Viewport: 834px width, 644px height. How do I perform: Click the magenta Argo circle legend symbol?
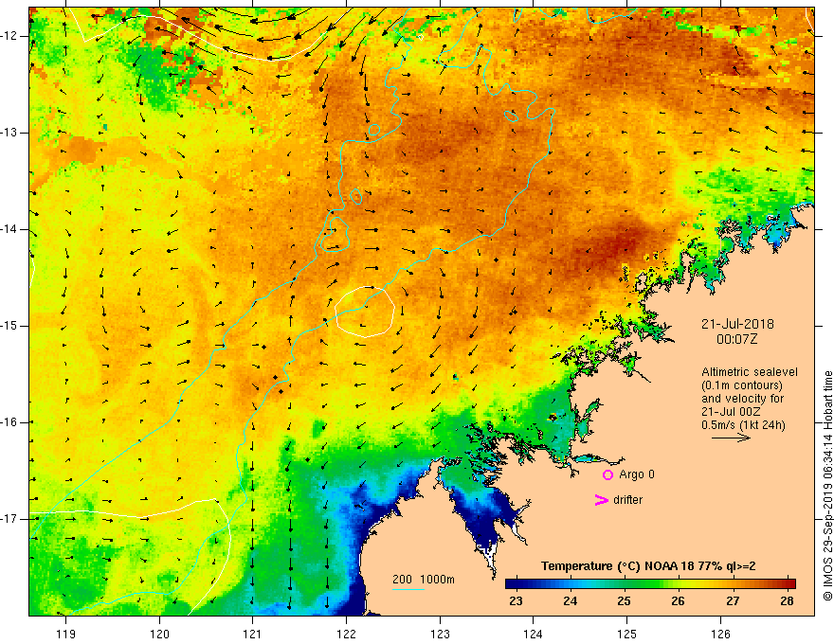607,475
